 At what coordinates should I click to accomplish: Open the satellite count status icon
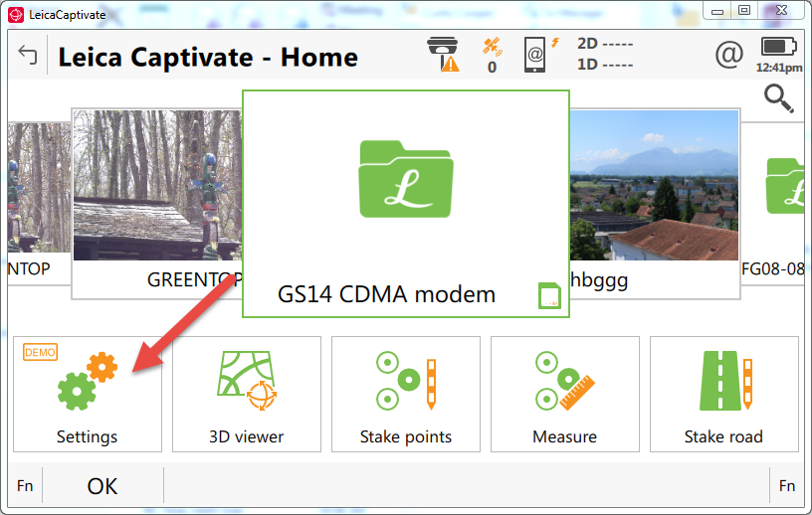(492, 55)
